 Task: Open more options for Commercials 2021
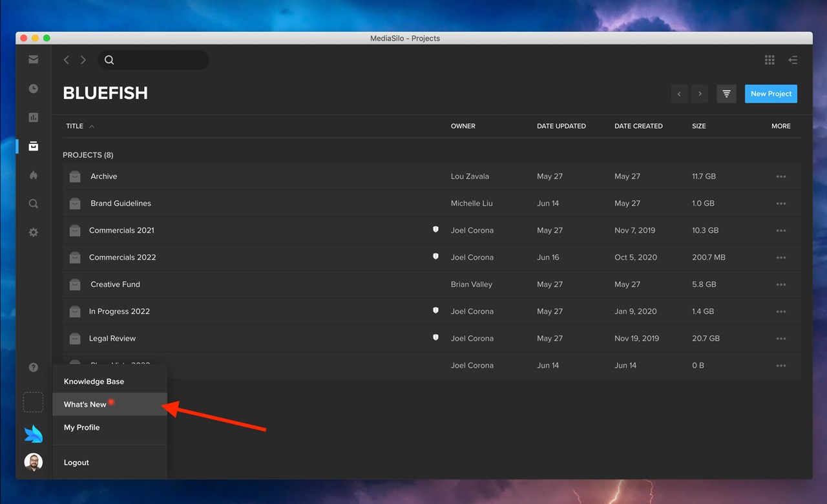781,231
